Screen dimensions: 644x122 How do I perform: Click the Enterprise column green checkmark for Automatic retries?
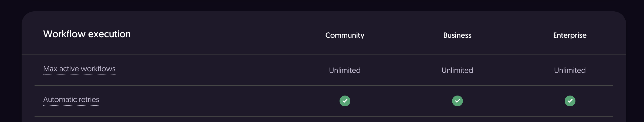tap(570, 101)
